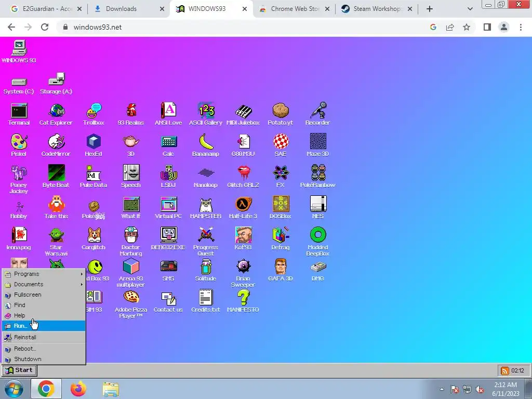Open the Chrome tab list chevron
Screen dimensions: 532x399
point(470,9)
